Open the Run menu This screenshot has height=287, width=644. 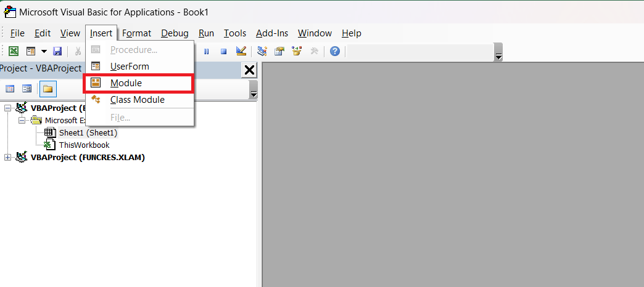(x=206, y=33)
